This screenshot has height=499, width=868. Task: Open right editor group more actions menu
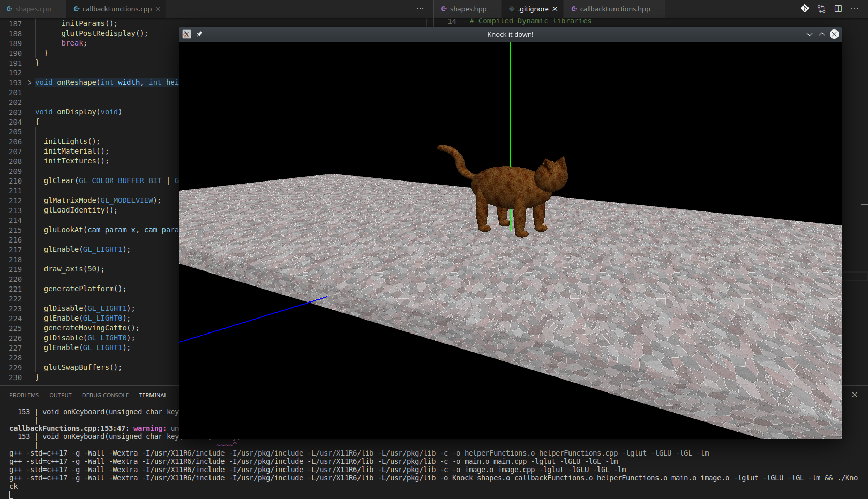[x=855, y=9]
